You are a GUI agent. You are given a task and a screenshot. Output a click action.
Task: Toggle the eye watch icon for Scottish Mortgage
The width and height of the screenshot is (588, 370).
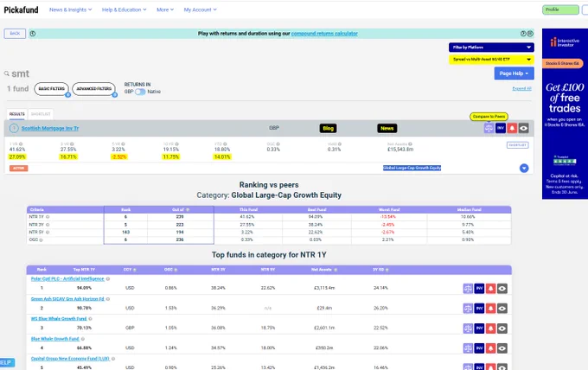click(x=523, y=128)
